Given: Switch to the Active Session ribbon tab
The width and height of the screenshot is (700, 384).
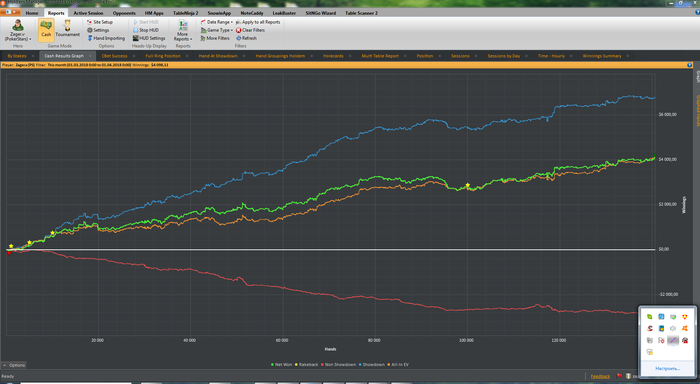Looking at the screenshot, I should pos(88,13).
